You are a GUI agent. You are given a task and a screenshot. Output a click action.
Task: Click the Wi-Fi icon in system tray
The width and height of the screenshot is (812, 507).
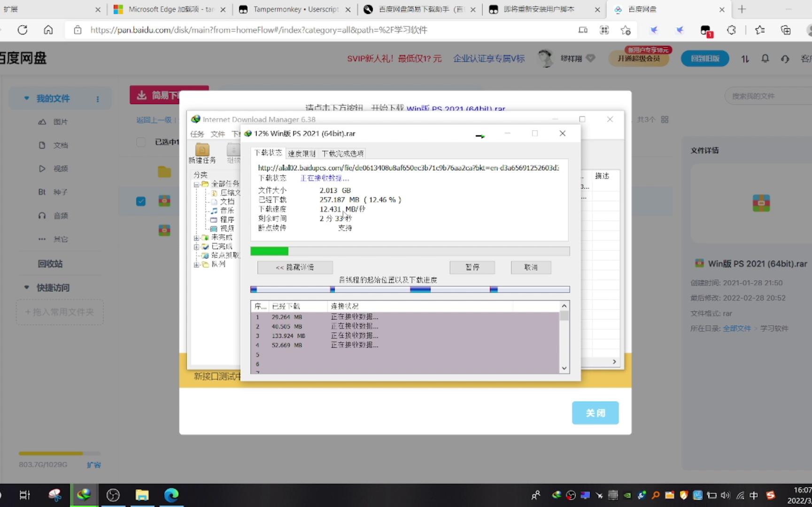(740, 495)
